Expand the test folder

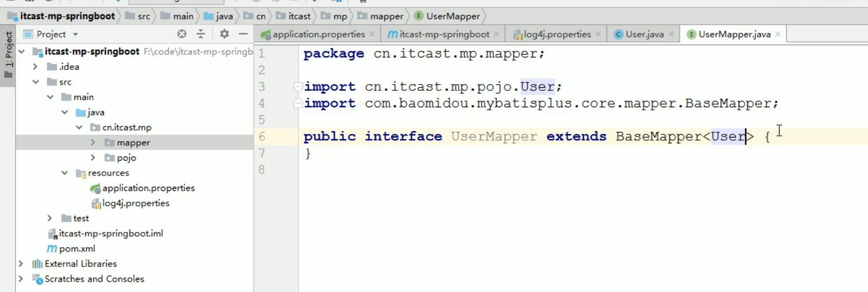(50, 218)
